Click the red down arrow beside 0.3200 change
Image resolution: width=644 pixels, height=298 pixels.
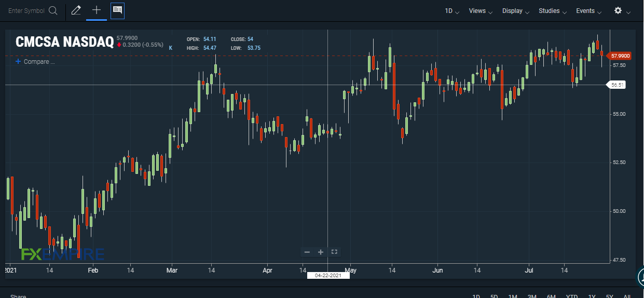tap(119, 45)
